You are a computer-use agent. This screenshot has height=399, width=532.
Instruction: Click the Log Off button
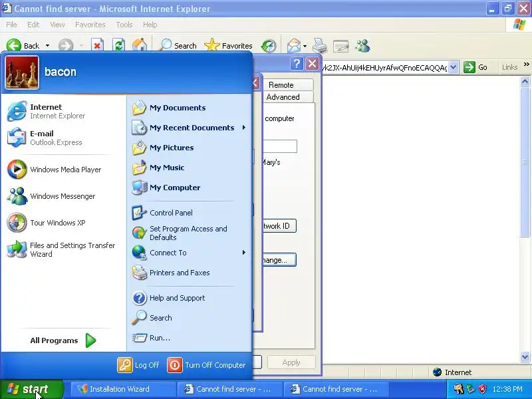click(x=138, y=365)
